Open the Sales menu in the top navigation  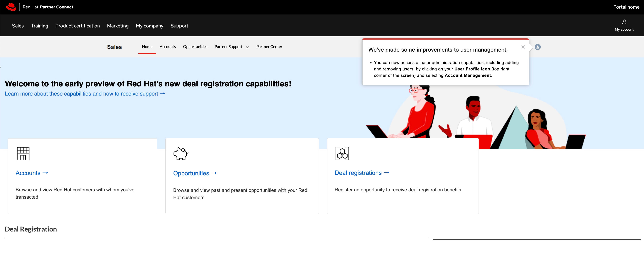coord(18,26)
